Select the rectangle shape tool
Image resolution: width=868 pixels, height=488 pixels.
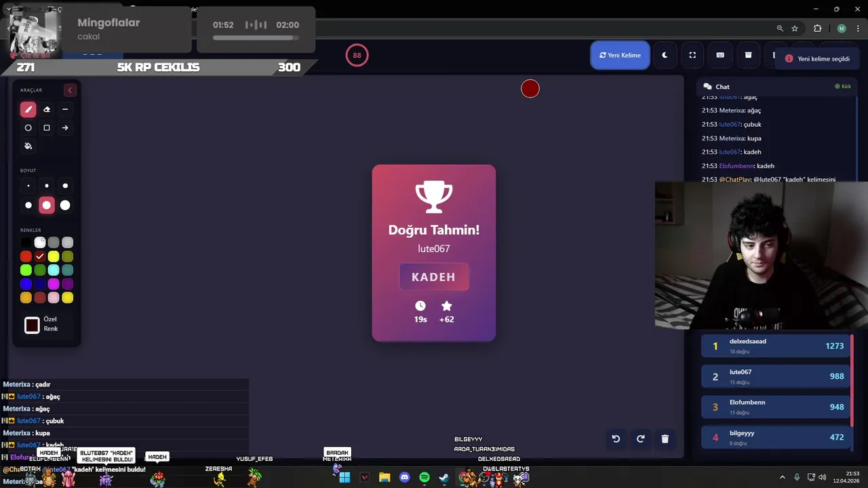coord(47,127)
